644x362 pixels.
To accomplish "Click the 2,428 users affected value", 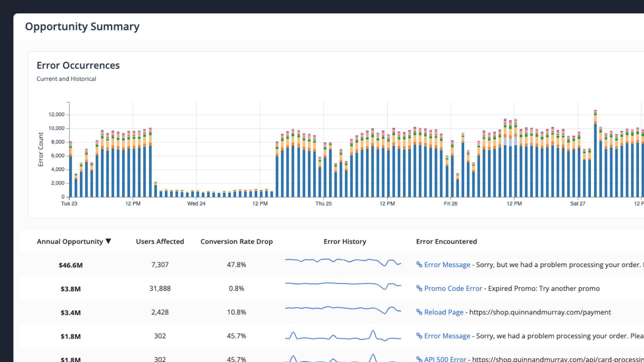I will click(x=160, y=312).
